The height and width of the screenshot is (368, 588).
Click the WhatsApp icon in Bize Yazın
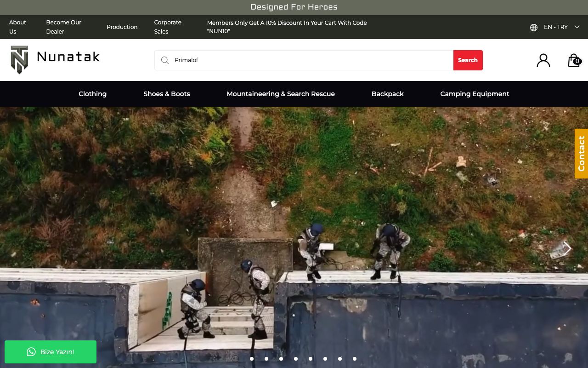click(x=31, y=352)
